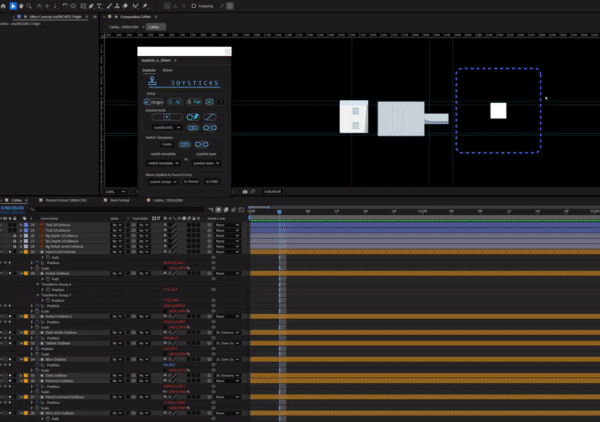
Task: Open the graph editor icon in timeline
Action: pyautogui.click(x=241, y=210)
